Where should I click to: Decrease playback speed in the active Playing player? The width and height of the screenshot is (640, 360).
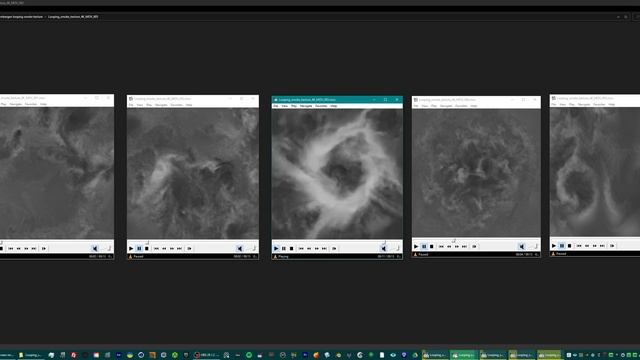pos(309,248)
